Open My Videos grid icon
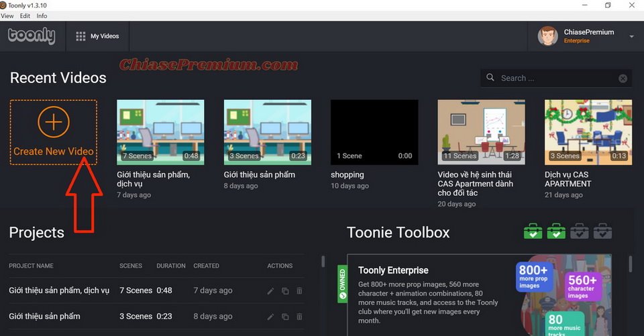 [80, 36]
